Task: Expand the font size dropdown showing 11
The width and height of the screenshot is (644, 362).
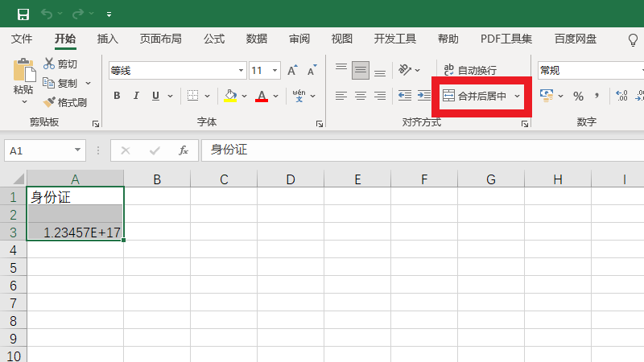Action: tap(275, 70)
